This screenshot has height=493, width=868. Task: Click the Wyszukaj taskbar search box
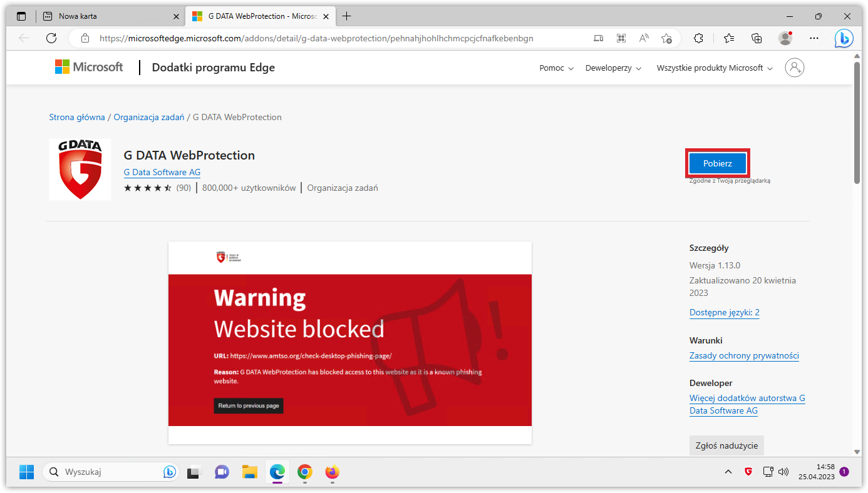click(111, 472)
